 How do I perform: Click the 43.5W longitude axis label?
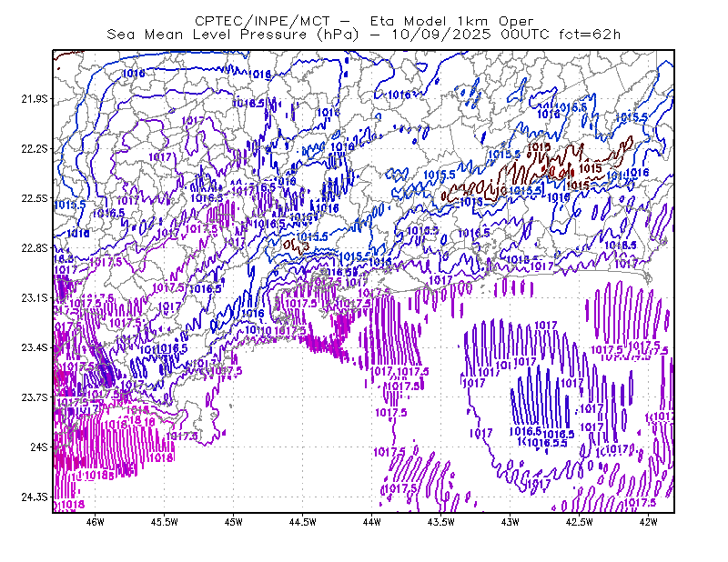coord(441,522)
